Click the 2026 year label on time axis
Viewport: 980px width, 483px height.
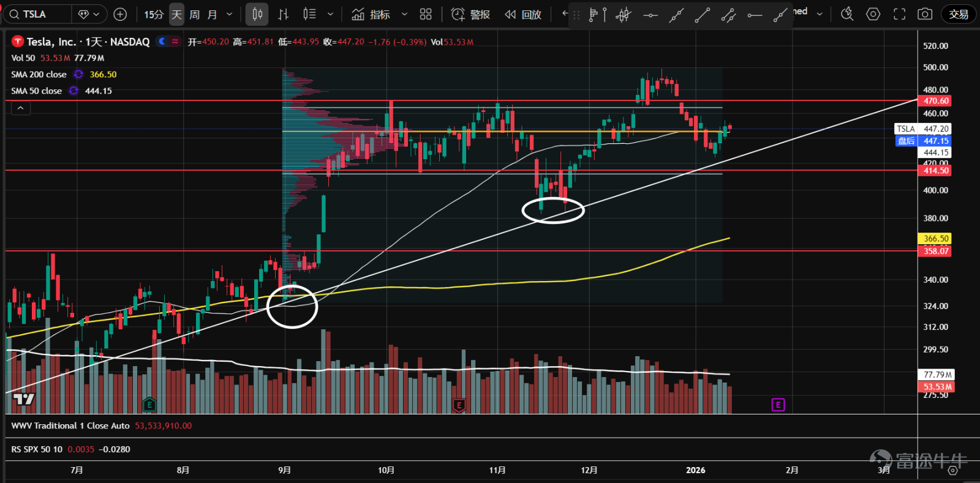[x=695, y=470]
